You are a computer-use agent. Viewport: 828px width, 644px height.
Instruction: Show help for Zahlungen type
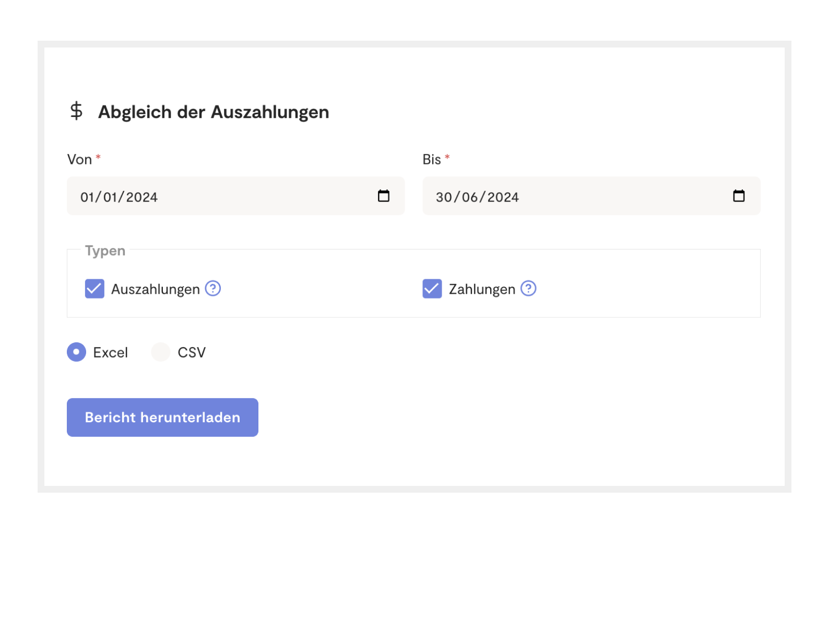528,288
